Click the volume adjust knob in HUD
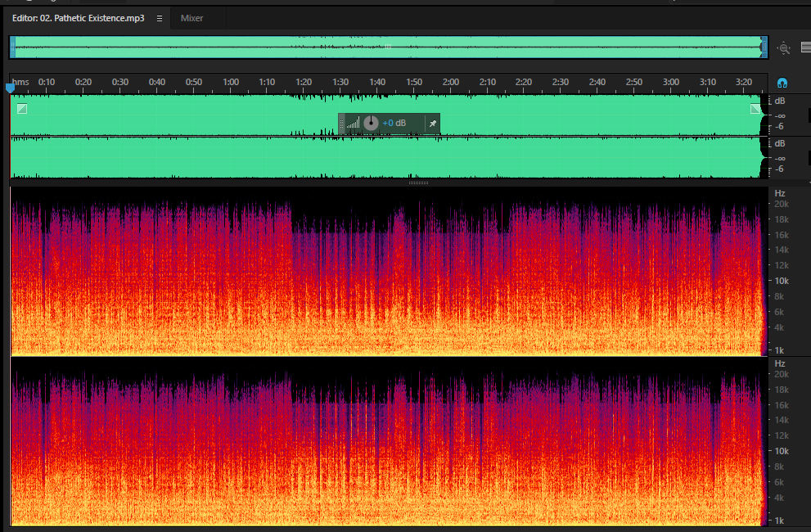811x532 pixels. (x=371, y=123)
